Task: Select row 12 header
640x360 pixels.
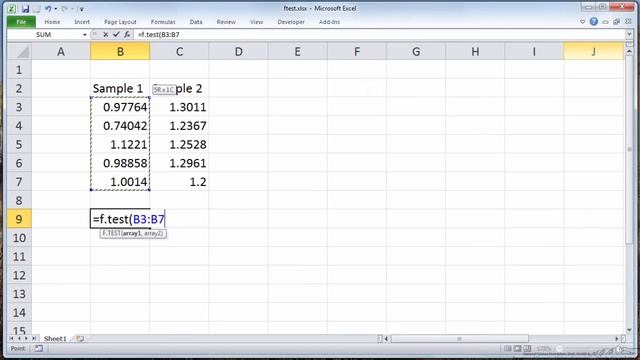Action: tap(19, 275)
